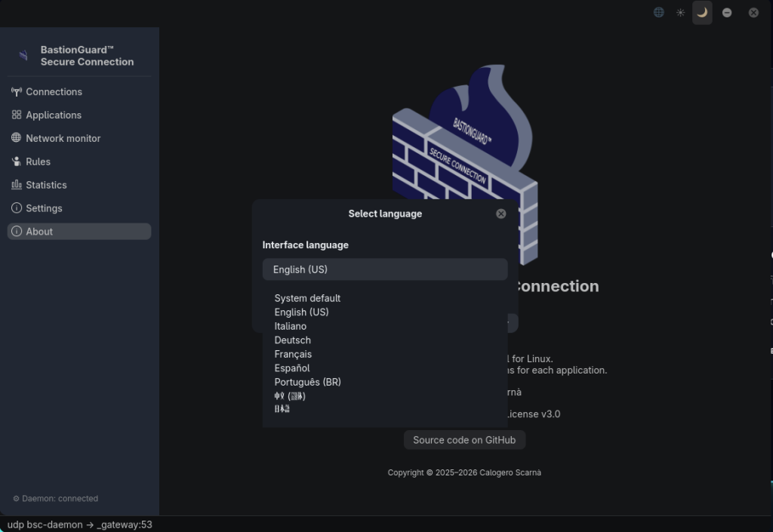Click the udp bsc-daemon status bar entry
The image size is (773, 532).
click(79, 524)
